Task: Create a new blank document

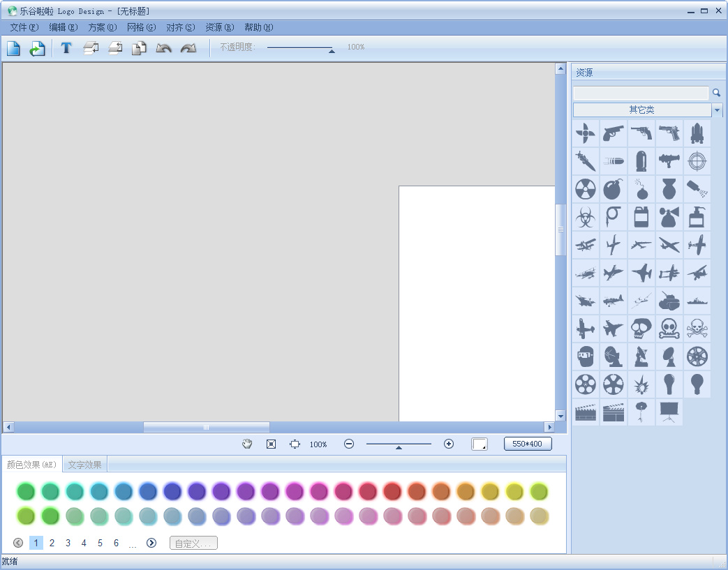Action: pos(13,48)
